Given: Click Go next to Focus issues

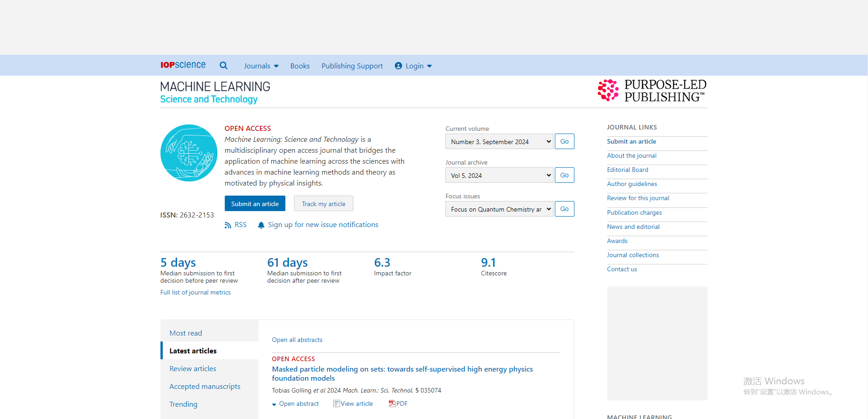Looking at the screenshot, I should coord(564,209).
